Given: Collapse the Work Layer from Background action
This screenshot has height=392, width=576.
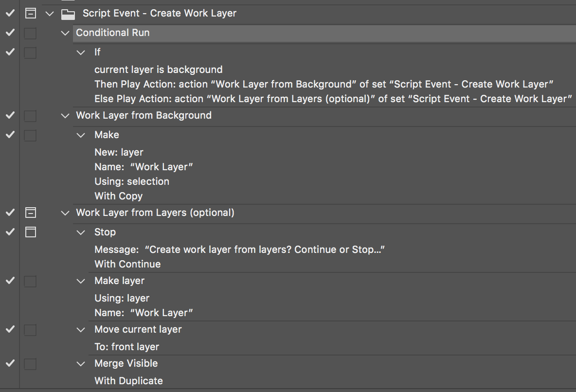Looking at the screenshot, I should tap(65, 116).
